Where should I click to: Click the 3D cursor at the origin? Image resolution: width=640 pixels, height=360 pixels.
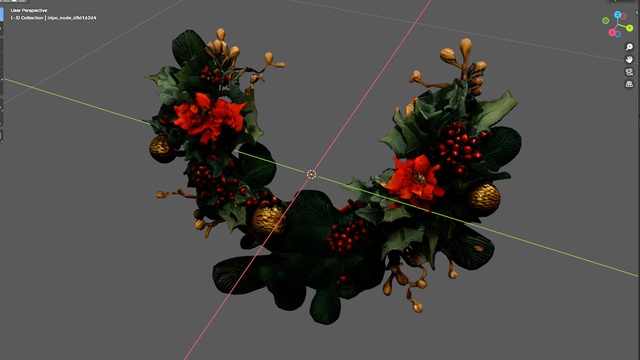(311, 174)
